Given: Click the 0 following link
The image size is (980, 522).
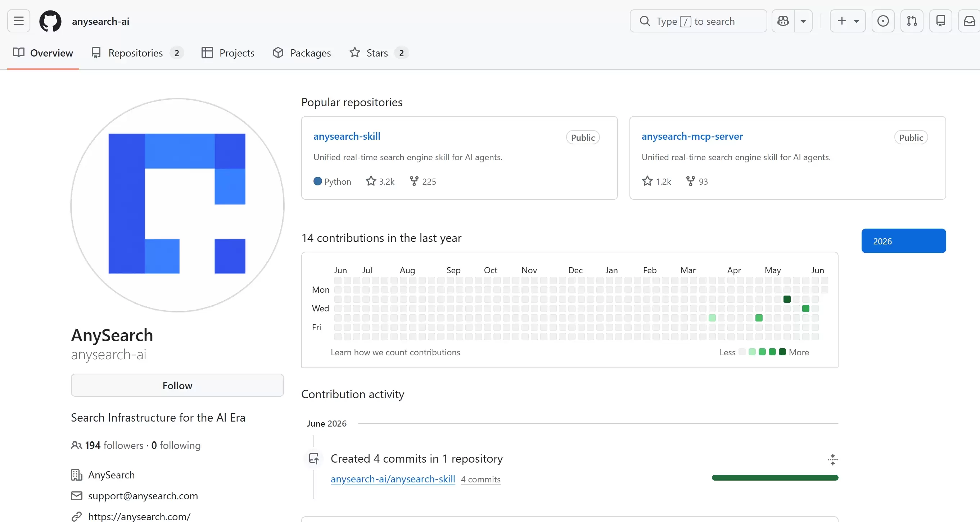Looking at the screenshot, I should pyautogui.click(x=176, y=445).
